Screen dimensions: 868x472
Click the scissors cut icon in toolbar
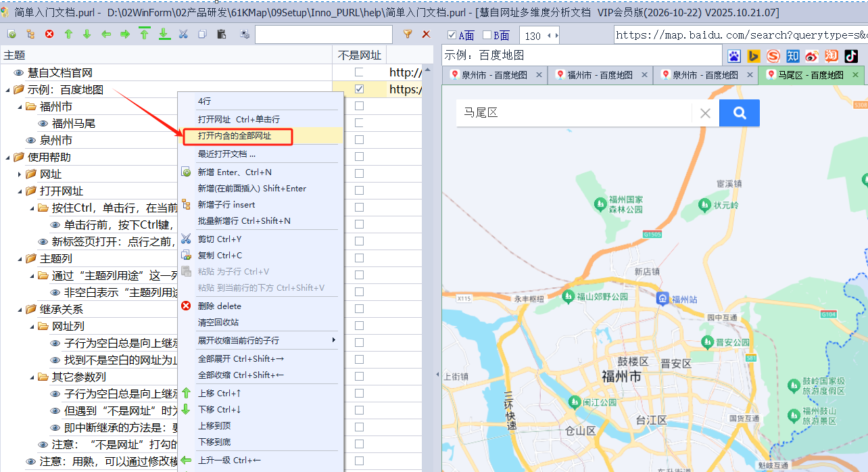(x=183, y=34)
